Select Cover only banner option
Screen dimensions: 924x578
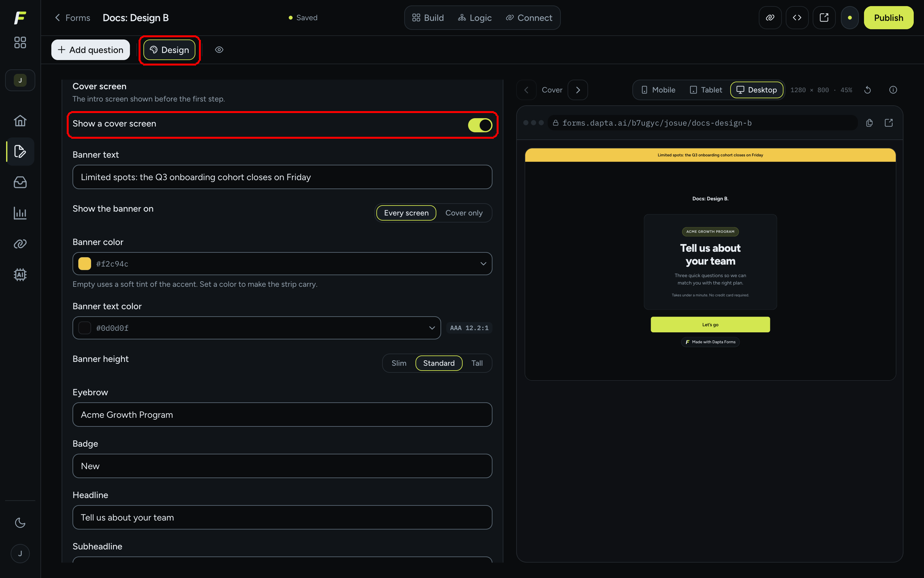point(464,213)
